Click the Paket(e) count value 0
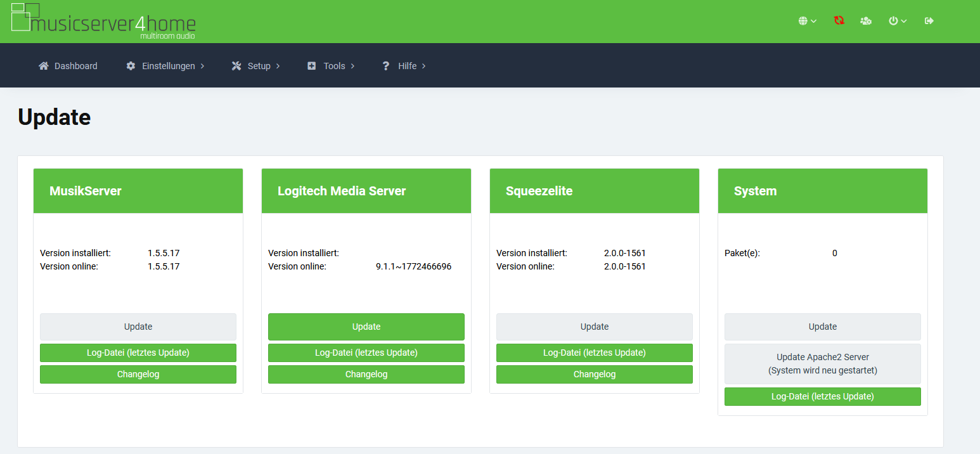The height and width of the screenshot is (454, 980). tap(835, 253)
